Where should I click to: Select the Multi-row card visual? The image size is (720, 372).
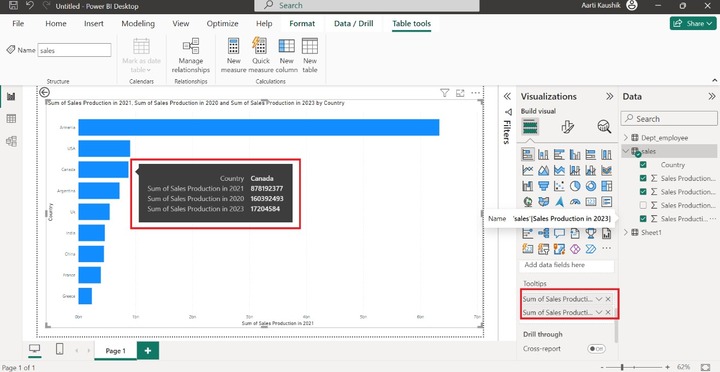coord(607,202)
